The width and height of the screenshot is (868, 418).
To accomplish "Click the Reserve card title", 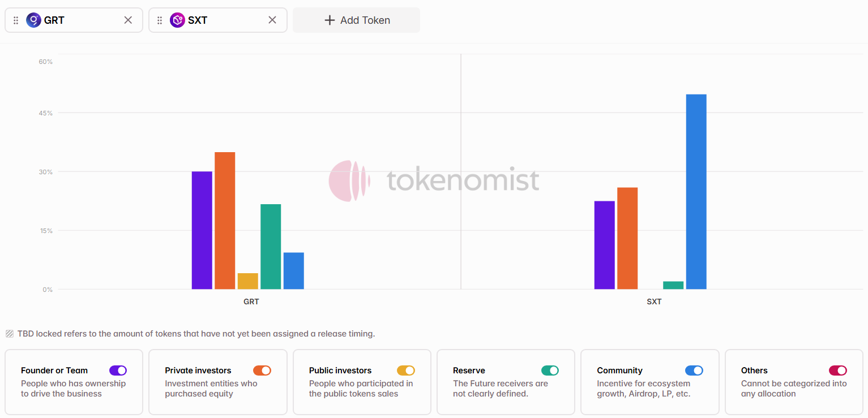I will click(469, 370).
